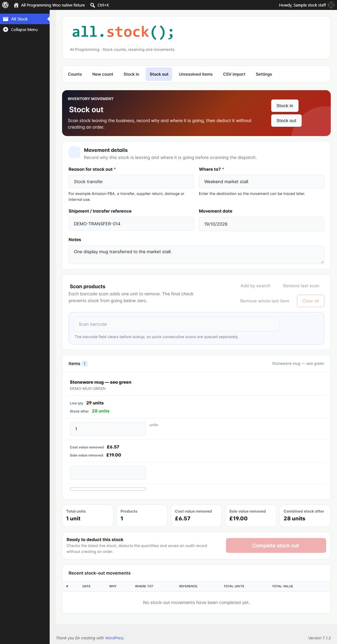Click the Notes text area
This screenshot has height=644, width=337.
coord(196,255)
